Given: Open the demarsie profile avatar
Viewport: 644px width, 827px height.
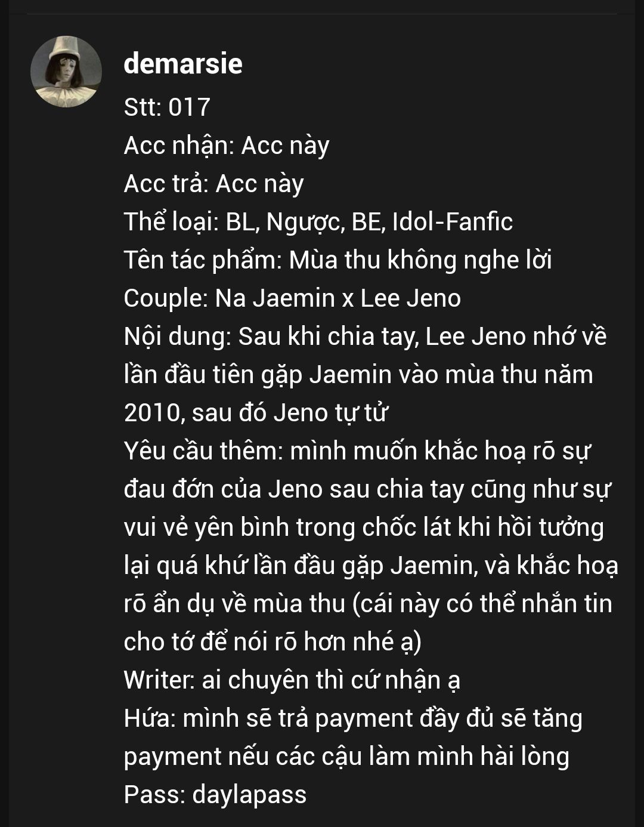Looking at the screenshot, I should 66,72.
